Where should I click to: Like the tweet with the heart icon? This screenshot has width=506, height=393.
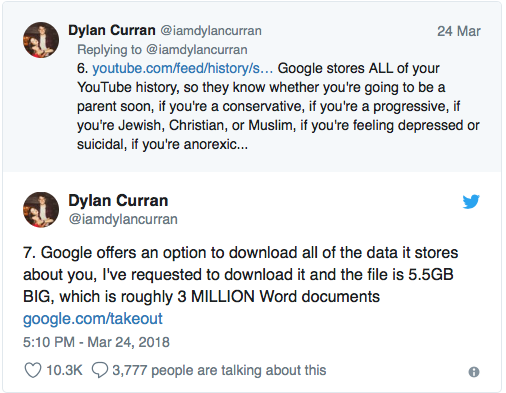pyautogui.click(x=33, y=370)
